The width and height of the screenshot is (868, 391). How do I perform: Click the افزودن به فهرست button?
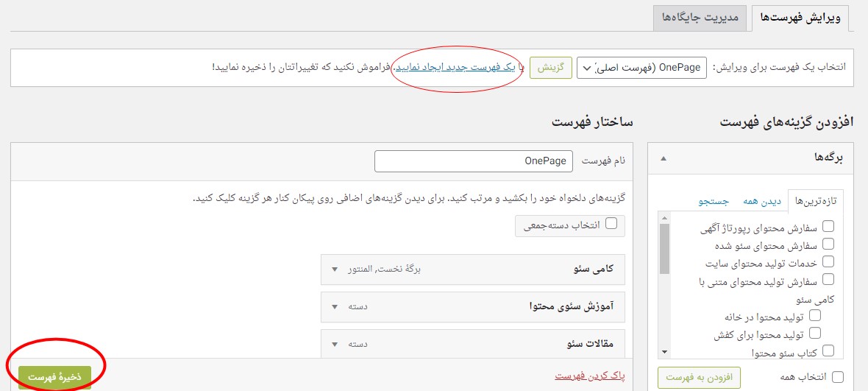coord(699,377)
